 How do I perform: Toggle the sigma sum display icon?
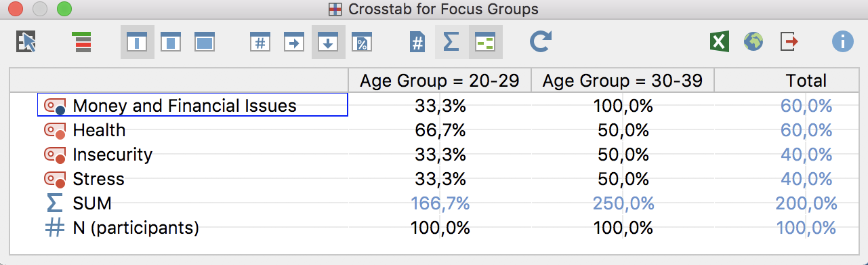(x=451, y=42)
